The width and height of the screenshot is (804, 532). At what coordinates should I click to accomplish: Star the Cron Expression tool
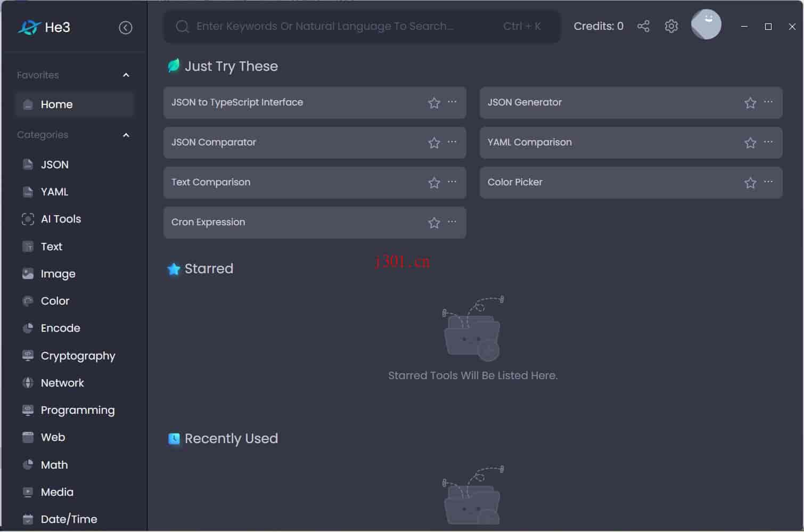pyautogui.click(x=434, y=223)
